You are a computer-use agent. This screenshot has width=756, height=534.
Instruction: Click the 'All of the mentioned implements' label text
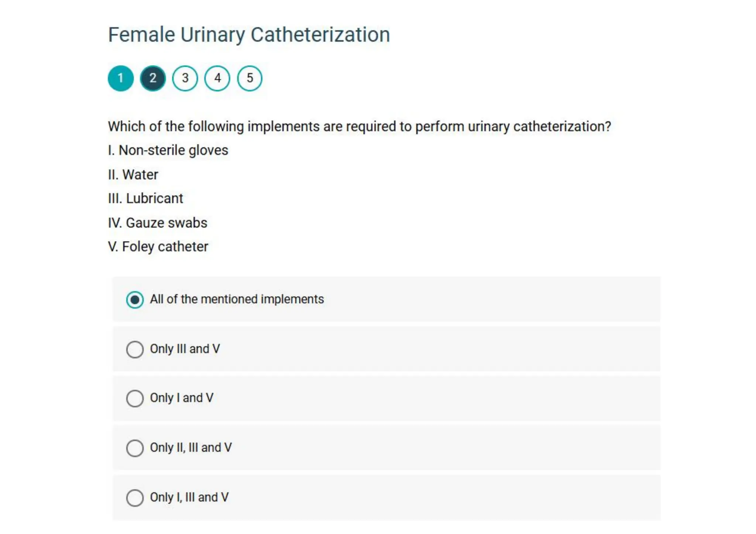237,299
